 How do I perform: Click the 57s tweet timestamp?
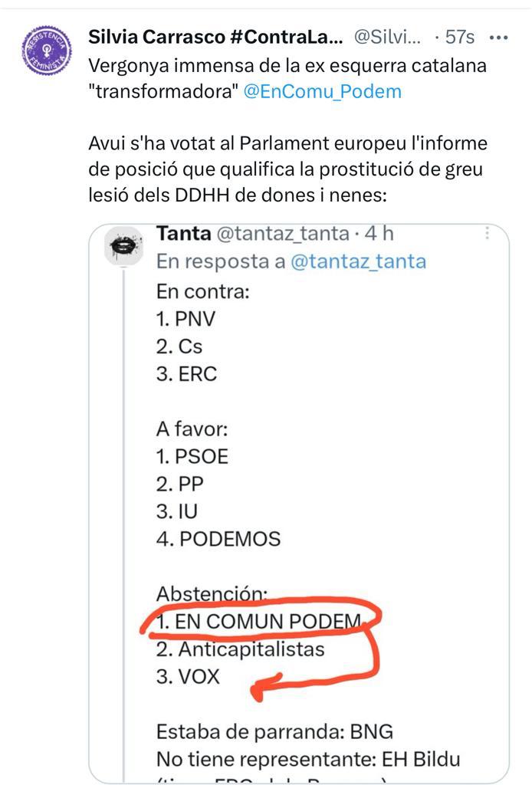coord(458,37)
